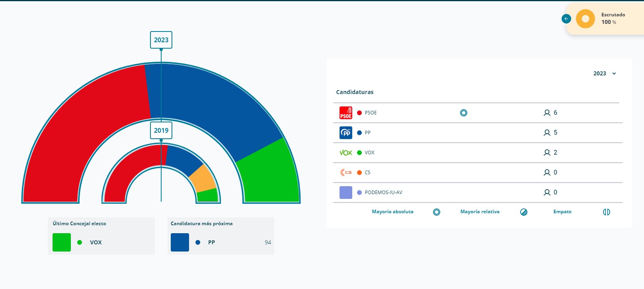Image resolution: width=644 pixels, height=289 pixels.
Task: Click the Empate legend icon
Action: [606, 212]
